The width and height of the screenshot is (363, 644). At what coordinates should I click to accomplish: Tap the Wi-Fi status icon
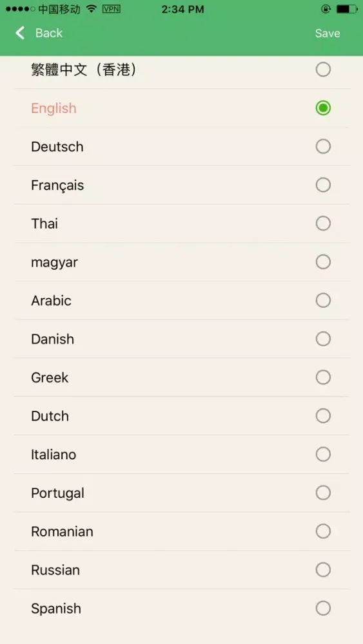[92, 9]
